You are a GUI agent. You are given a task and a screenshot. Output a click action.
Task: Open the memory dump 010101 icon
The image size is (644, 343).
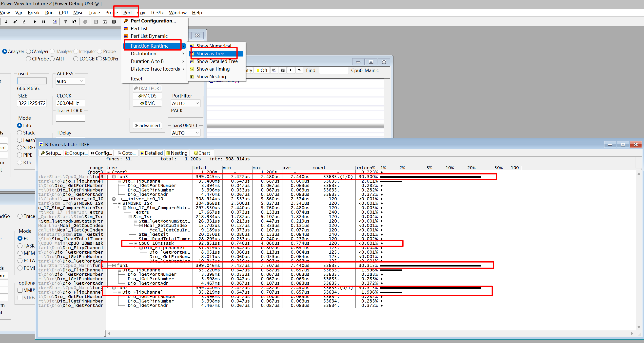pyautogui.click(x=105, y=22)
